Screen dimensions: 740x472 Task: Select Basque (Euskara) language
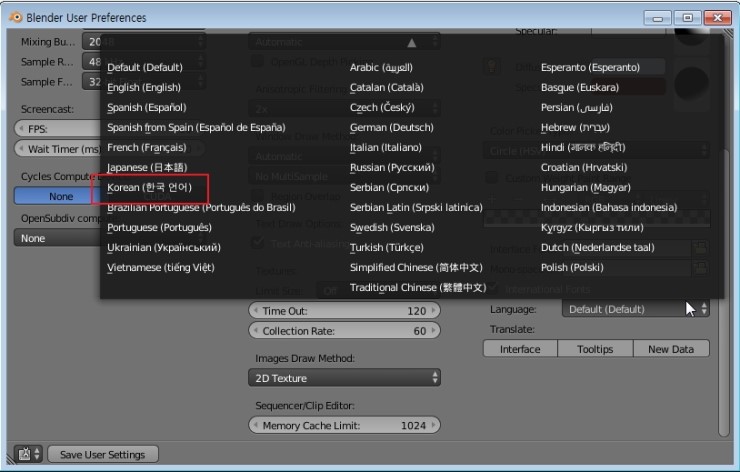tap(580, 87)
